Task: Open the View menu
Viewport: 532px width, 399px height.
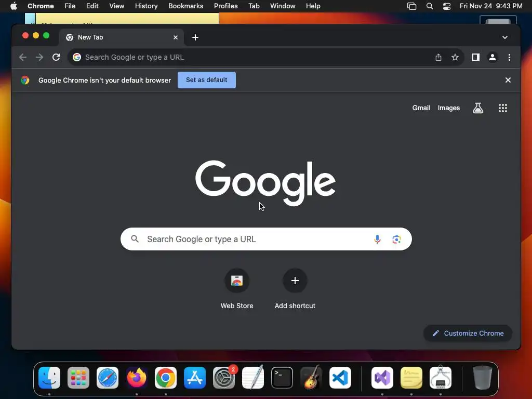Action: coord(116,6)
